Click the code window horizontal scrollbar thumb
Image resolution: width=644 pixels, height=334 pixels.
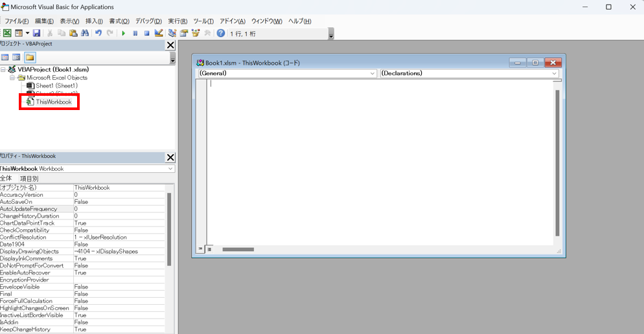[238, 249]
